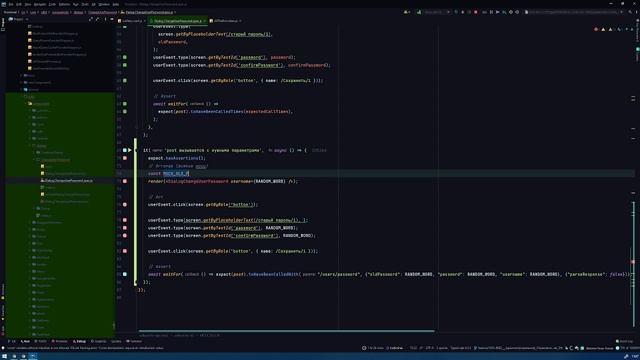Open the Windows Start menu
The image size is (640, 360).
[x=4, y=356]
